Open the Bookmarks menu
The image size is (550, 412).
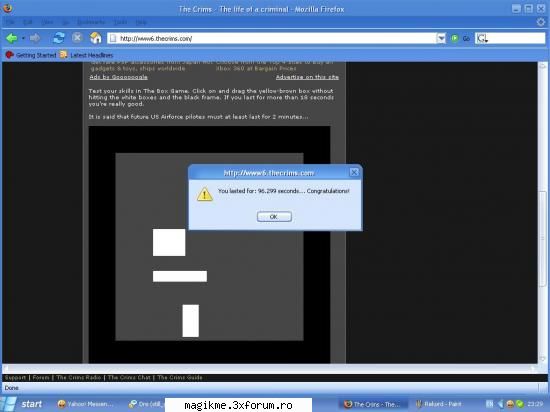(91, 22)
